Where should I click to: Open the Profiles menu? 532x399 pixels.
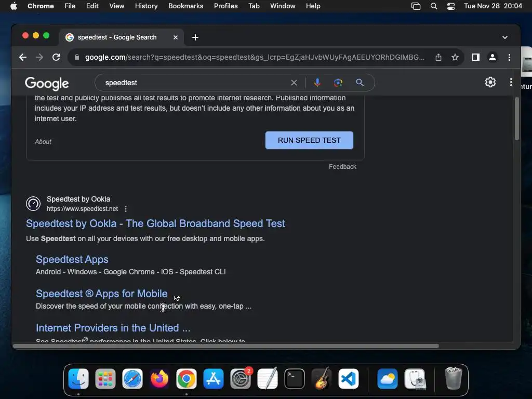(x=225, y=6)
